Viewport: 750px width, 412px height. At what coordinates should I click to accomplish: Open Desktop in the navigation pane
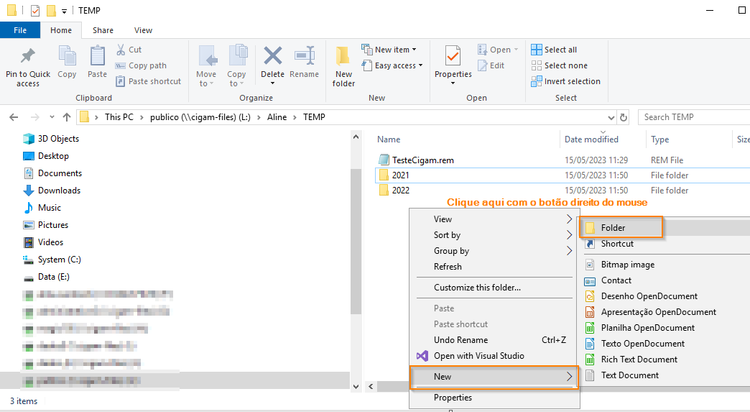tap(46, 156)
